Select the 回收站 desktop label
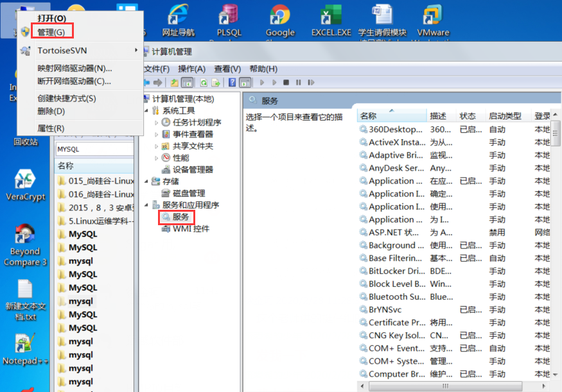The height and width of the screenshot is (392, 562). [26, 142]
